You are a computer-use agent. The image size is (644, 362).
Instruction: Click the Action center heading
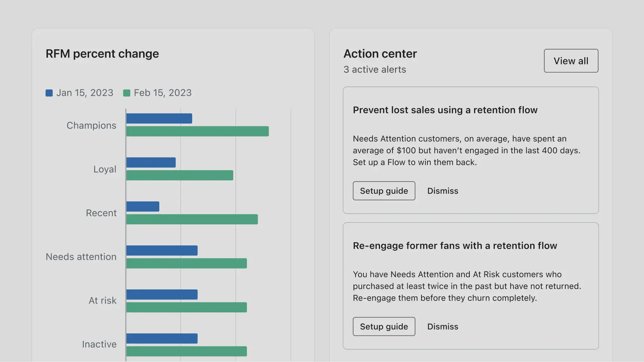click(x=380, y=54)
